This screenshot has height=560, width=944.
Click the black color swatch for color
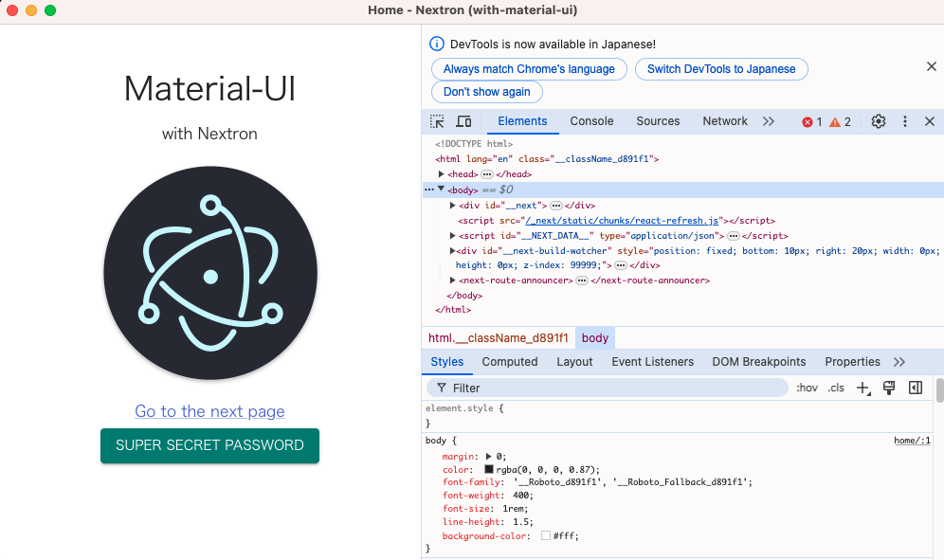[x=489, y=469]
